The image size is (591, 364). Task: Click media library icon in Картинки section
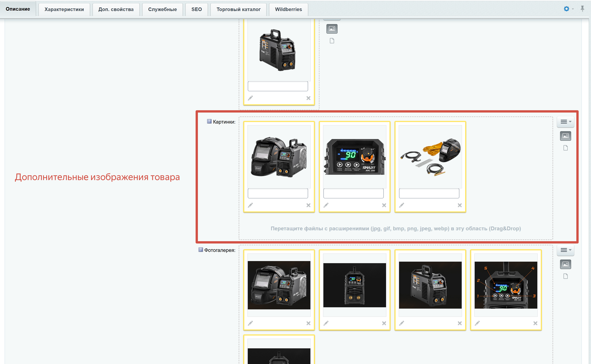[565, 136]
